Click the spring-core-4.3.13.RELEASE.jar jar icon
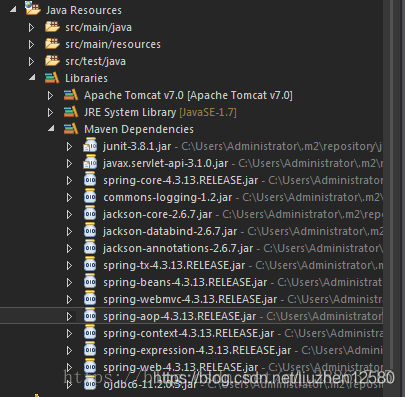Image resolution: width=405 pixels, height=397 pixels. click(x=90, y=179)
